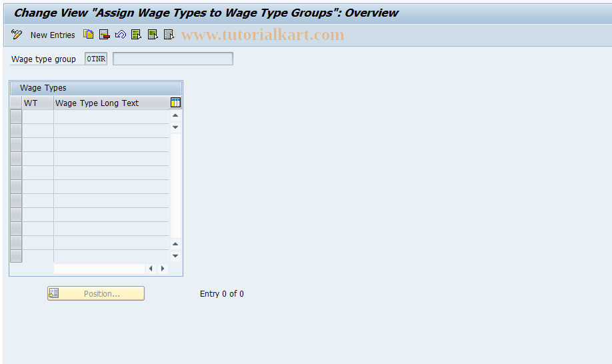Click the Position... button
Image resolution: width=612 pixels, height=364 pixels.
pyautogui.click(x=96, y=293)
